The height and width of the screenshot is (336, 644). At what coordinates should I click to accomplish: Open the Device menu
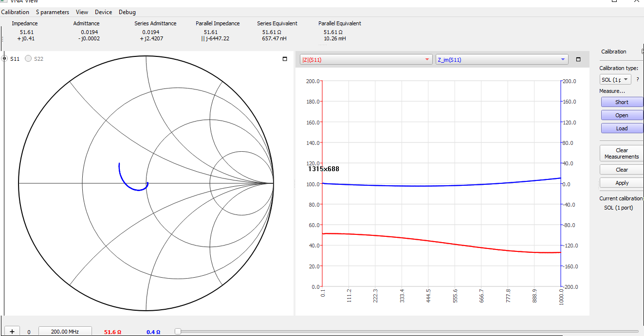click(103, 12)
